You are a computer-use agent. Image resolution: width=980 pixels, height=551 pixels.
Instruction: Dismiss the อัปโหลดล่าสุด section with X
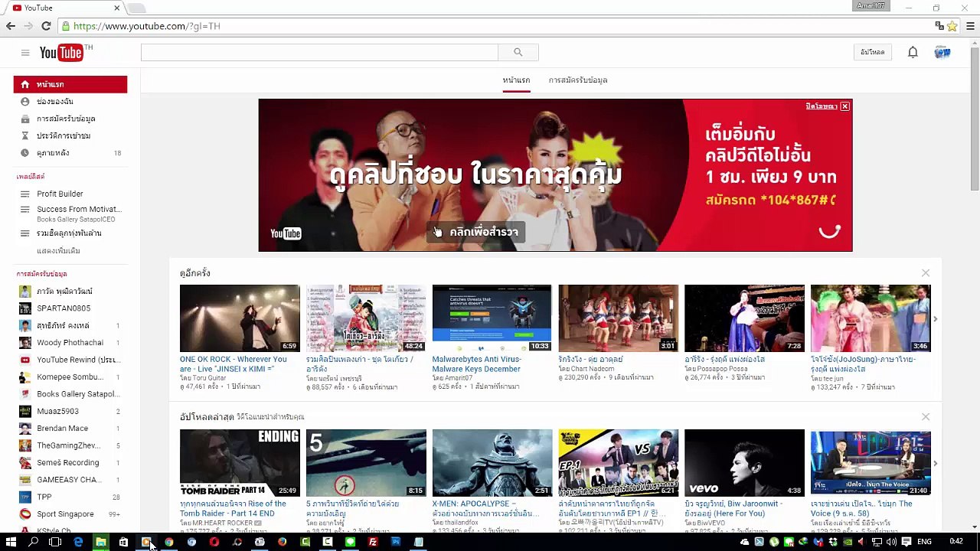[926, 416]
